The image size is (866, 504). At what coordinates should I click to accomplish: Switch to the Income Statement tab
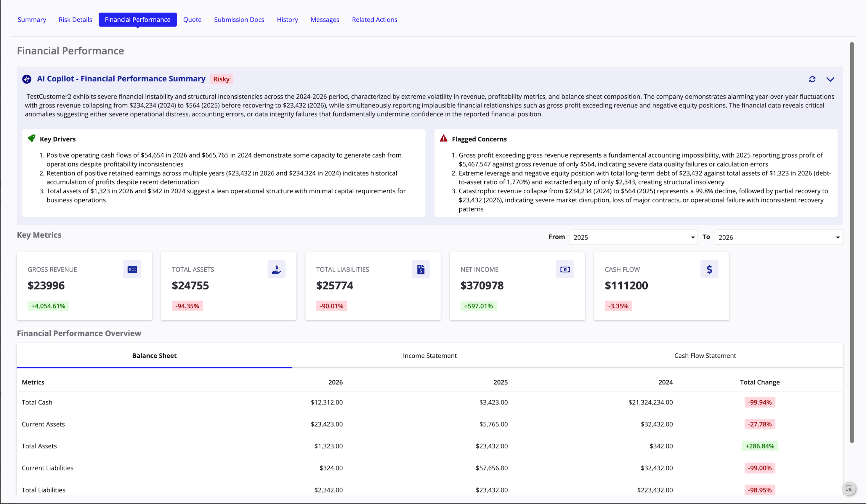430,356
